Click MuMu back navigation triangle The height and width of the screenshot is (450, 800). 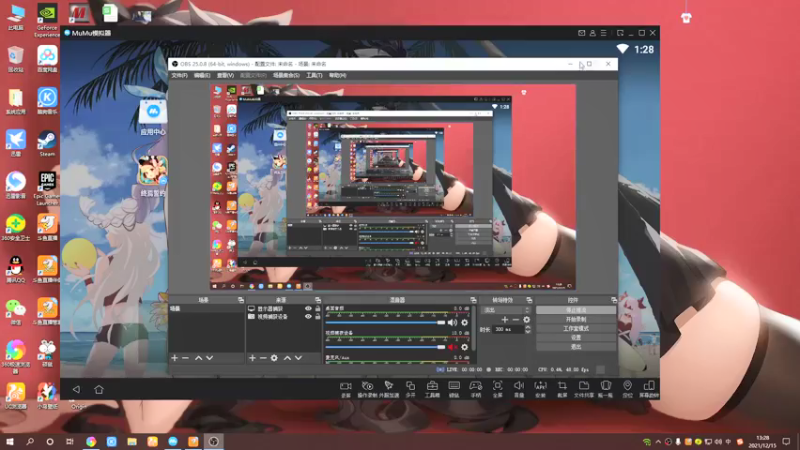point(76,389)
